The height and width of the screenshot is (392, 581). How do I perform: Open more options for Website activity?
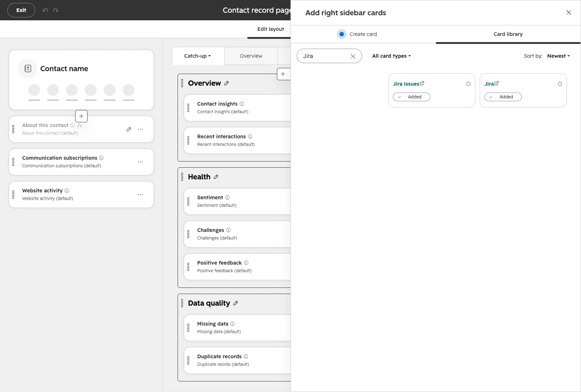[141, 195]
